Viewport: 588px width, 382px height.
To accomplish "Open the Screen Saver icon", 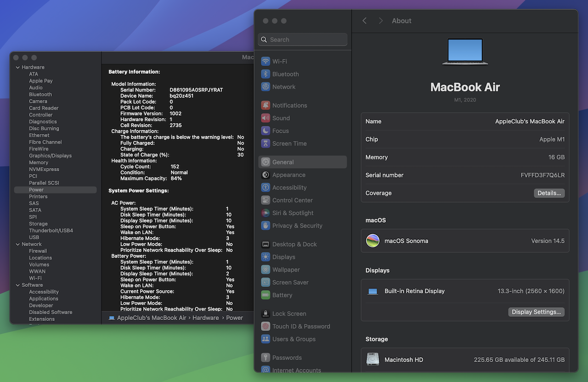I will (266, 282).
